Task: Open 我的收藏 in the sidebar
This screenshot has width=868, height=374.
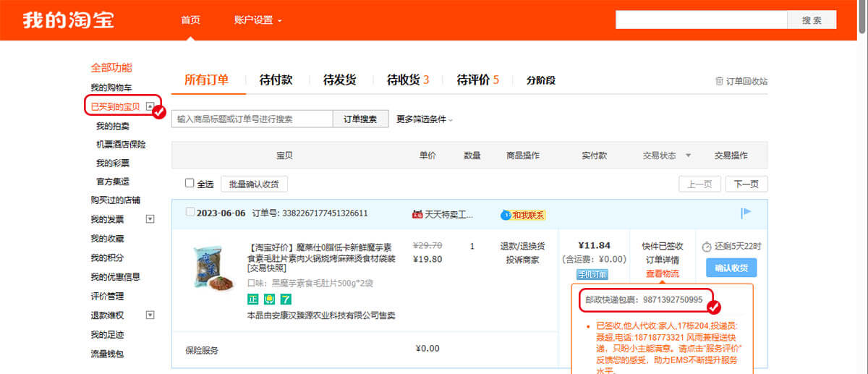Action: pos(107,239)
